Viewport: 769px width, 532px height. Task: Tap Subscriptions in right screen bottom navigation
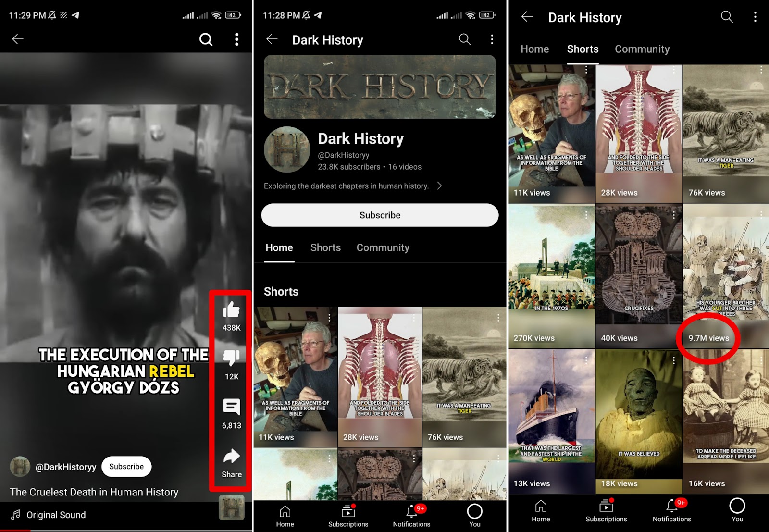click(x=606, y=511)
